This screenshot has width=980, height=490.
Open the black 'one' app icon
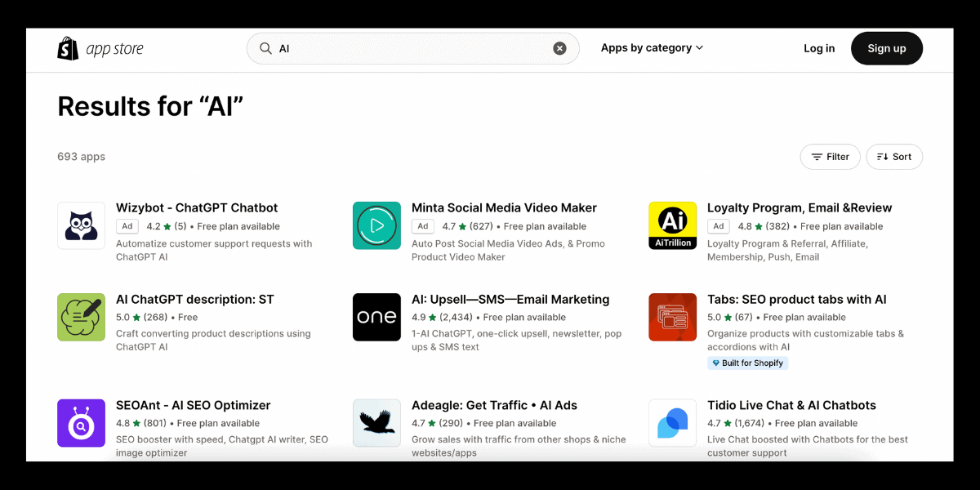click(x=376, y=317)
